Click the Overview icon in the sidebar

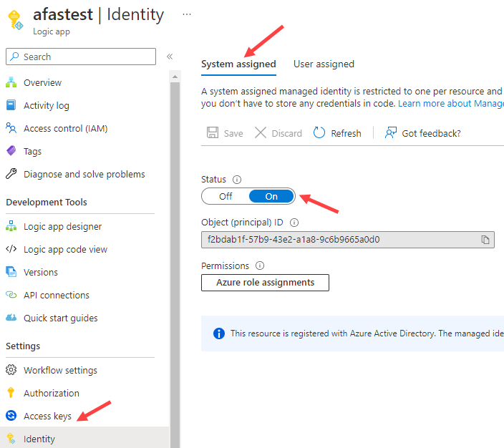click(11, 82)
